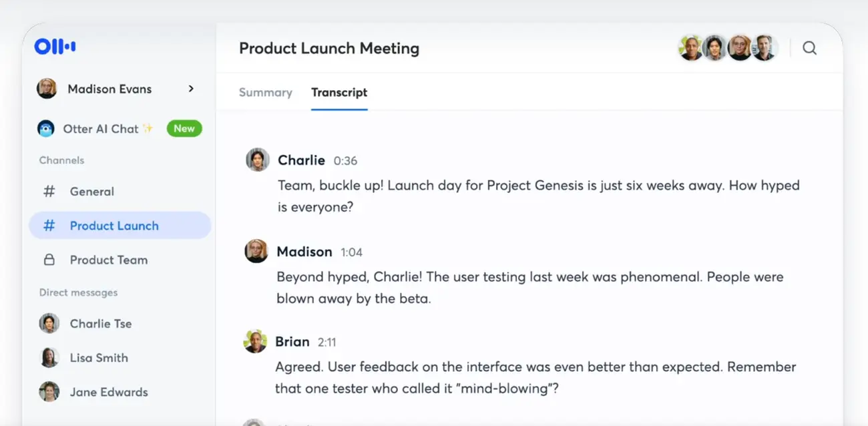Open direct message with Charlie Tse
868x426 pixels.
100,324
